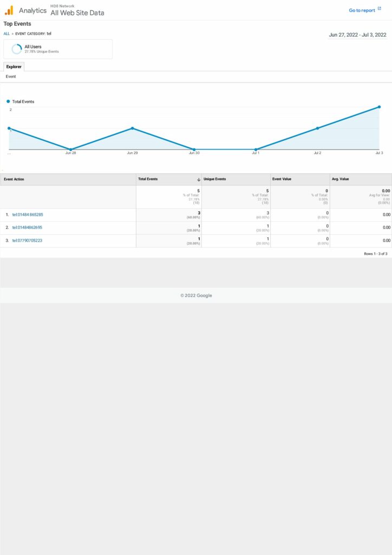Viewport: 392px width, 555px height.
Task: Select the Jul 2 data point on chart
Action: [317, 128]
